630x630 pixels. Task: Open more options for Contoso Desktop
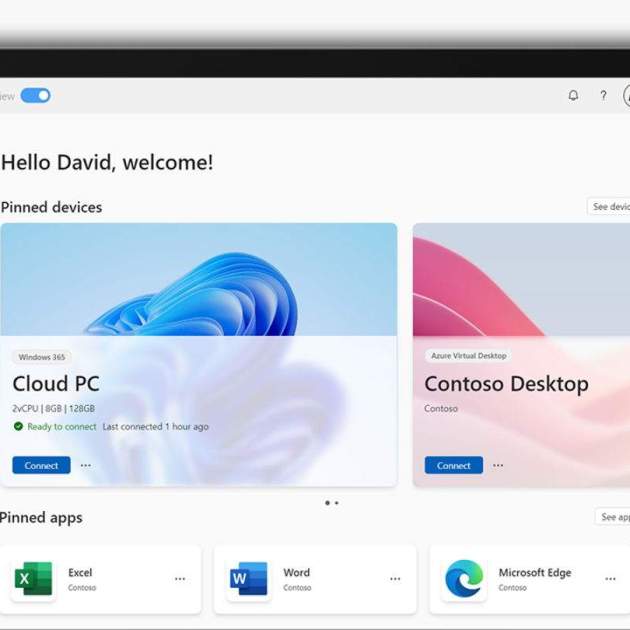(498, 465)
